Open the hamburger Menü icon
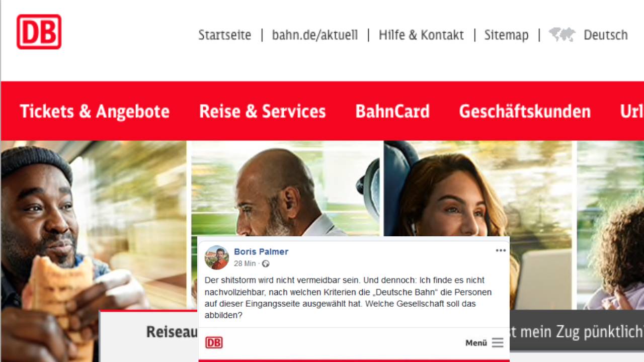Screen dimensions: 644x362 [498, 342]
